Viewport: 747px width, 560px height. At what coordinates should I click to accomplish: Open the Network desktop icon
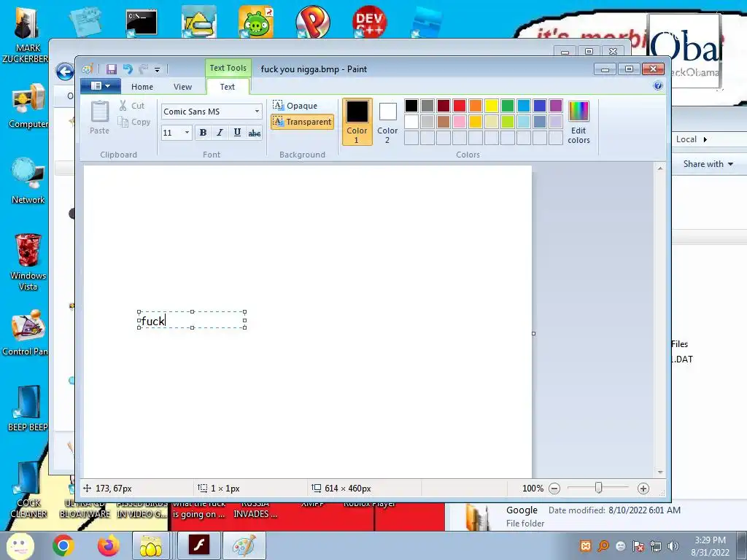coord(28,181)
